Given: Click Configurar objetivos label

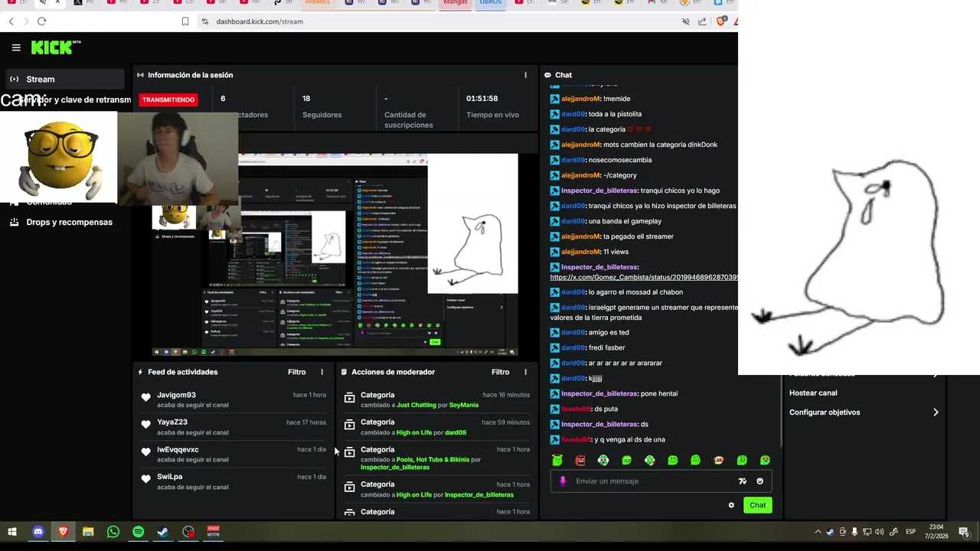Looking at the screenshot, I should [x=825, y=412].
